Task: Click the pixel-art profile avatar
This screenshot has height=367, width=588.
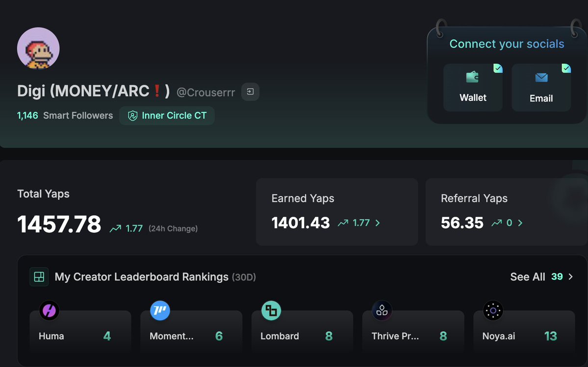Action: (x=38, y=49)
